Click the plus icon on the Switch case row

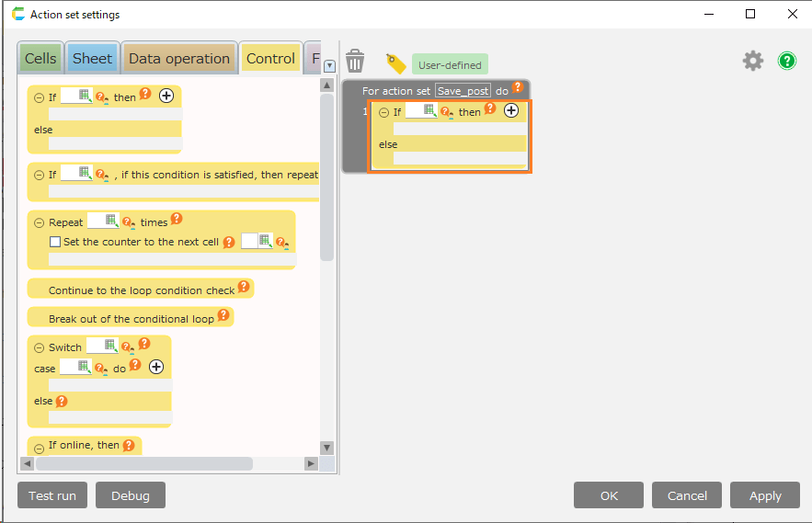[156, 367]
